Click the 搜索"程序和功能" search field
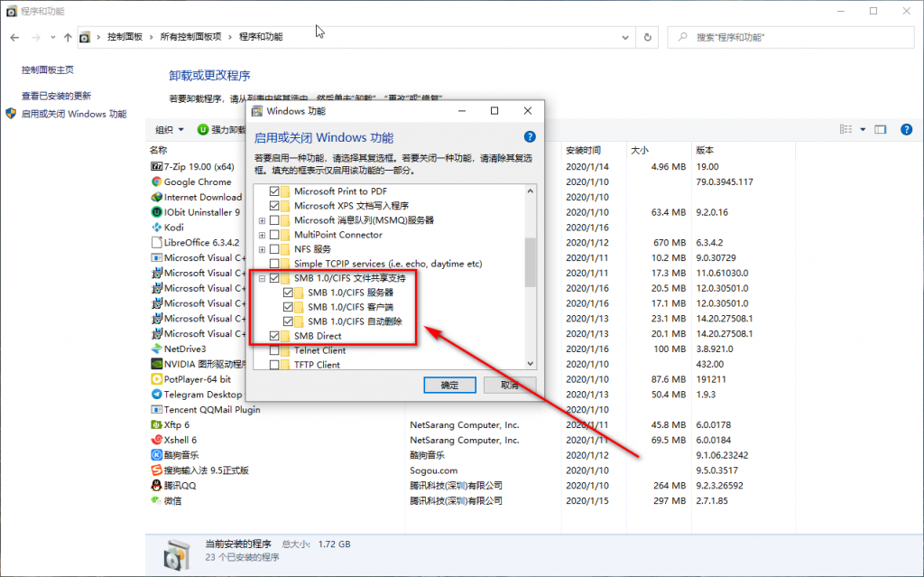The image size is (924, 577). click(790, 37)
